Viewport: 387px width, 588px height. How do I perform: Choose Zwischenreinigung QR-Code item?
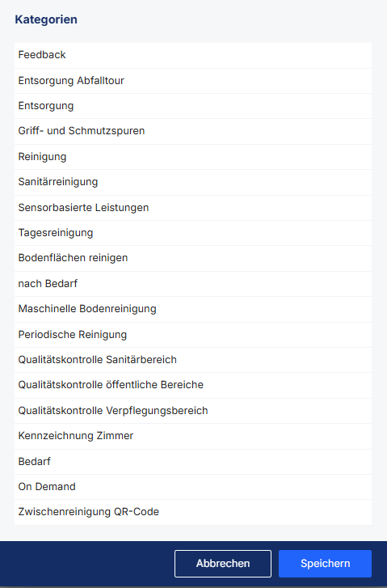tap(193, 512)
